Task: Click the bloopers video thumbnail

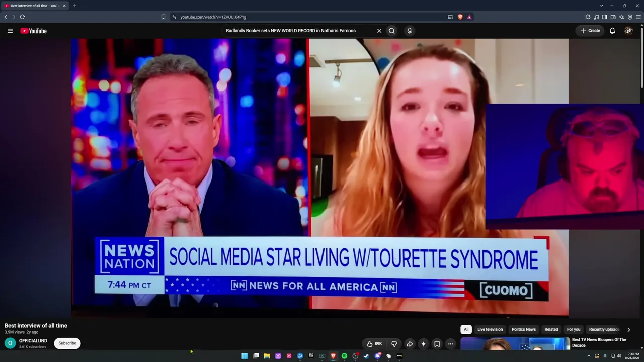Action: pyautogui.click(x=515, y=343)
